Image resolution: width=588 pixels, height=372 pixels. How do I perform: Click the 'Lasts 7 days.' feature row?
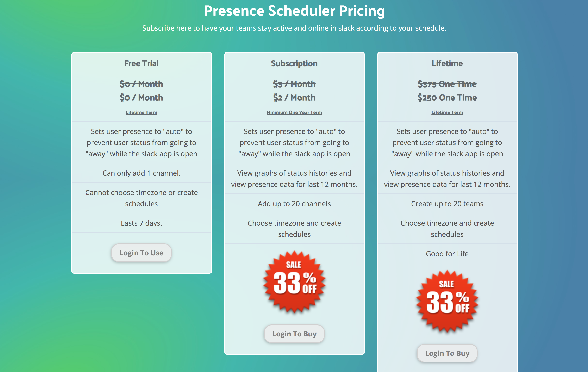click(x=141, y=223)
